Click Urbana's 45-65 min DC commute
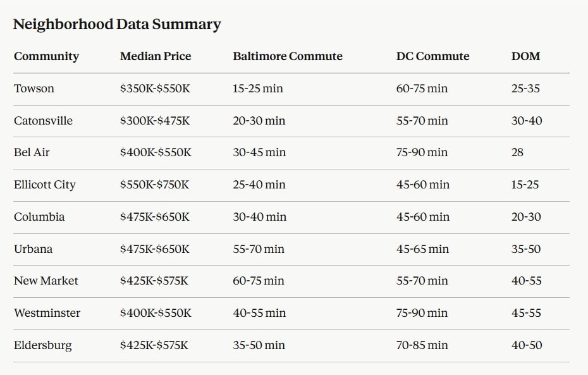This screenshot has height=375, width=588. point(423,249)
